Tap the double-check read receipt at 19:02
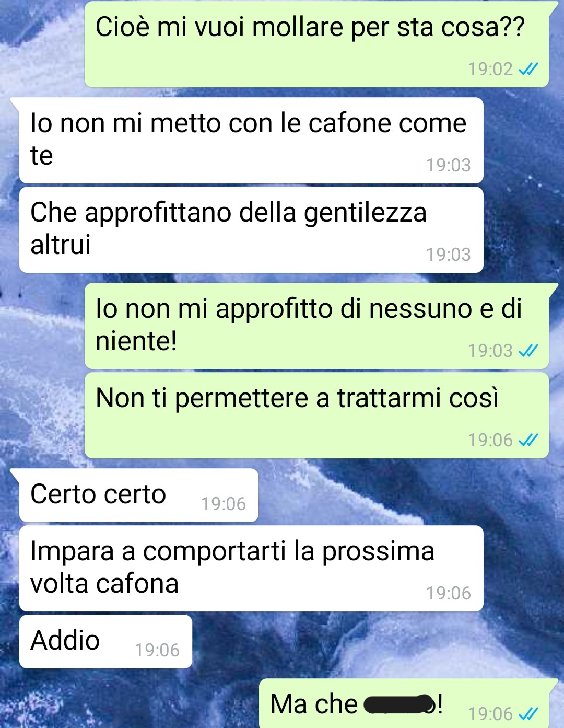564x728 pixels. (x=528, y=69)
